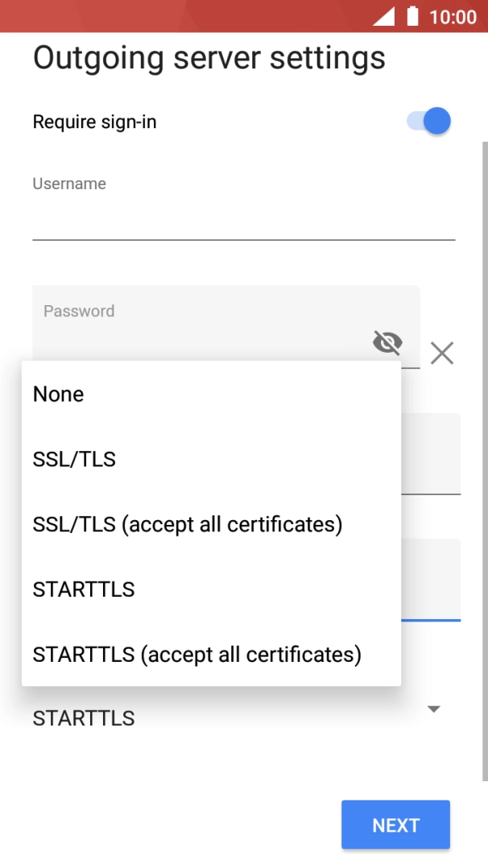The image size is (488, 868).
Task: Select the Outgoing server settings title
Action: pos(208,57)
